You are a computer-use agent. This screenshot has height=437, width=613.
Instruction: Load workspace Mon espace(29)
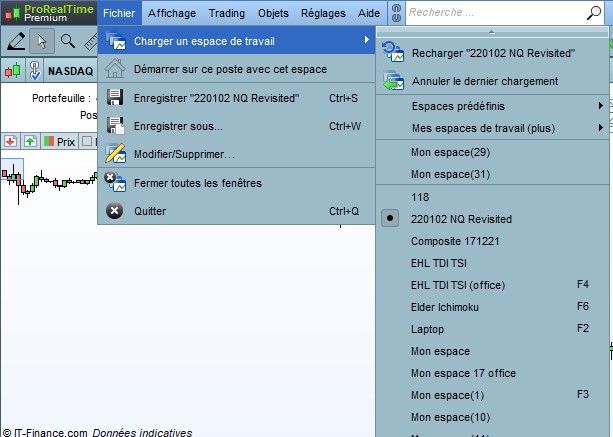(x=492, y=152)
